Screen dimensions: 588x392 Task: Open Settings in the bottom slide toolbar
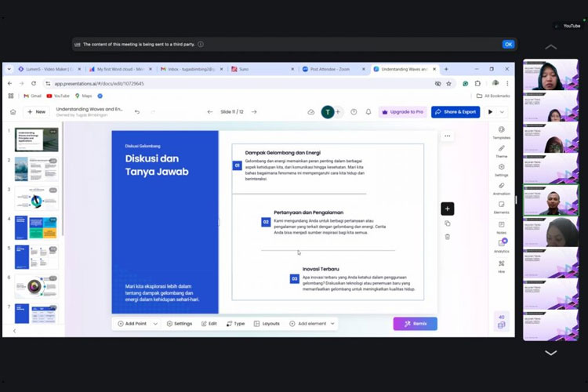(180, 324)
